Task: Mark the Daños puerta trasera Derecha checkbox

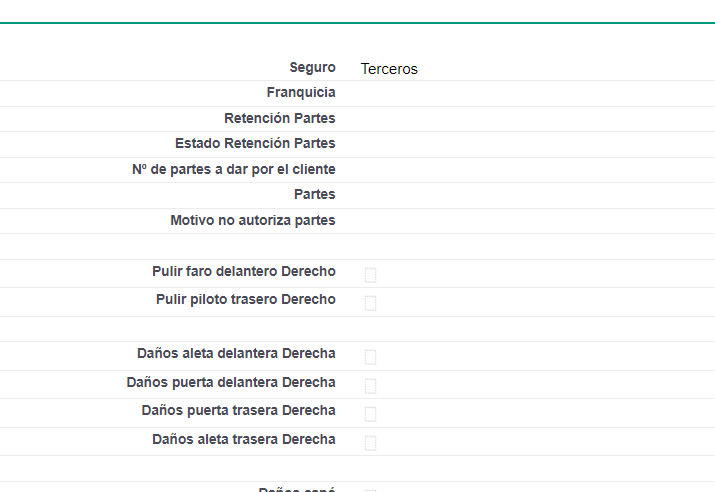Action: pos(370,414)
